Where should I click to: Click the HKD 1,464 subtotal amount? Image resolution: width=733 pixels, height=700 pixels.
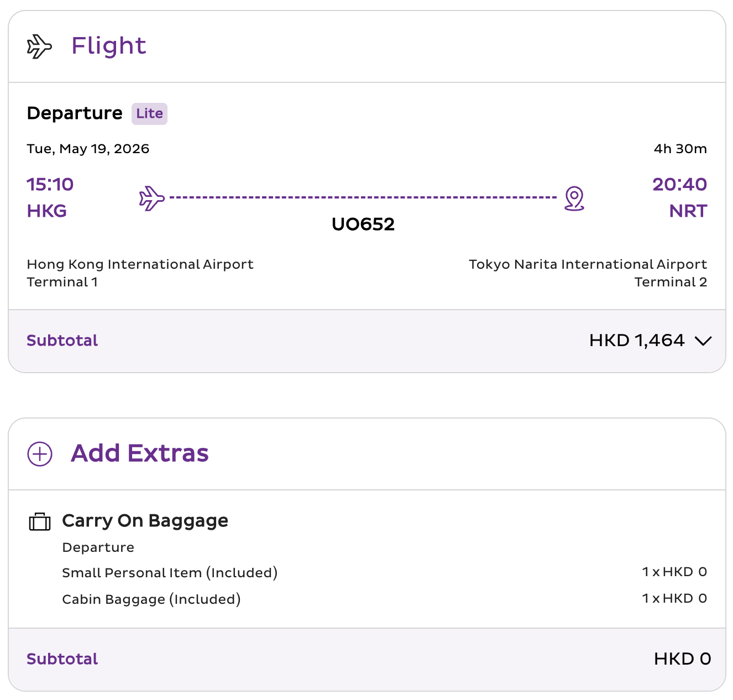pyautogui.click(x=636, y=341)
